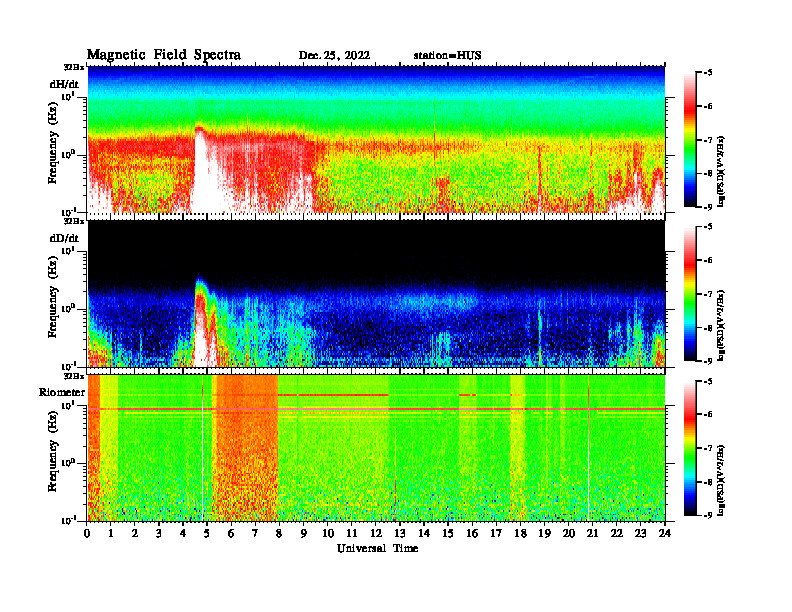792x612 pixels.
Task: Click the 'station=HUS' label
Action: pos(447,56)
